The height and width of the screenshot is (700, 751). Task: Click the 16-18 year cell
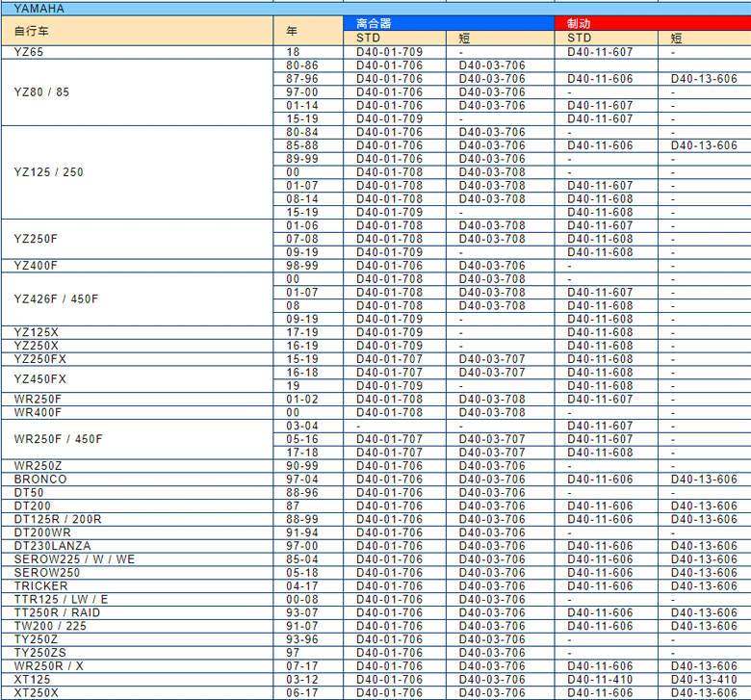click(x=308, y=373)
